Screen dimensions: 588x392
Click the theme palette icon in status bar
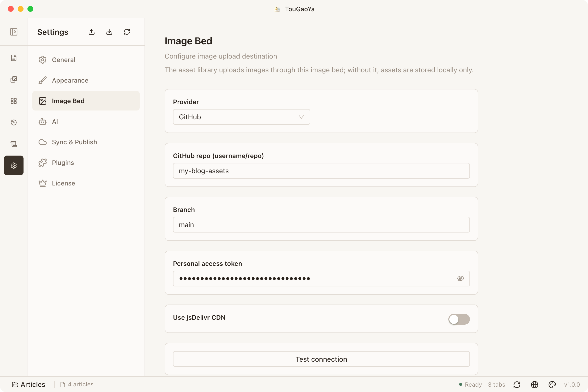pyautogui.click(x=552, y=384)
